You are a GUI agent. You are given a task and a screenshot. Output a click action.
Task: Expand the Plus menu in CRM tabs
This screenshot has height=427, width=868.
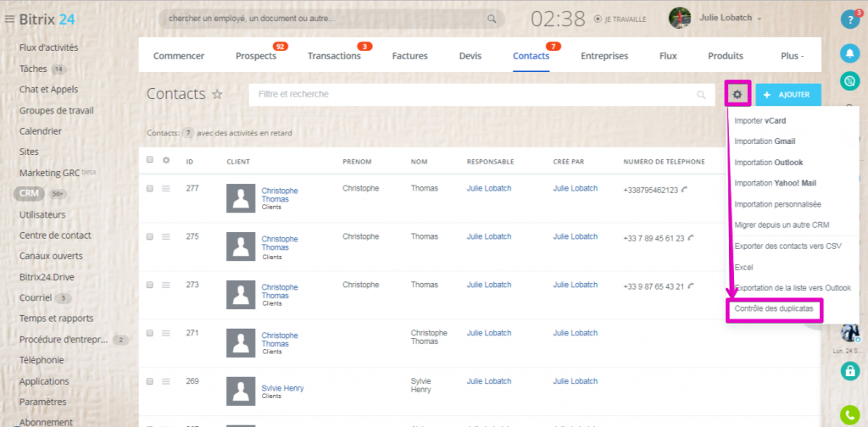(793, 56)
